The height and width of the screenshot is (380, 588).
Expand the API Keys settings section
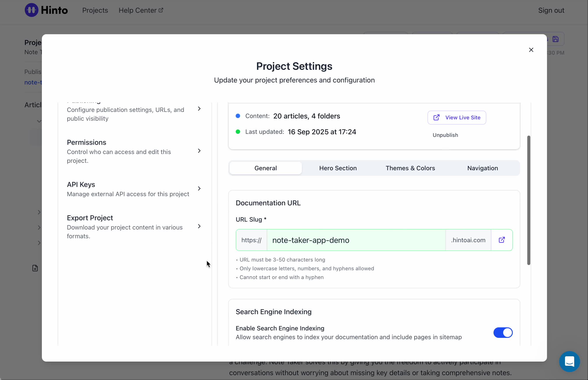coord(199,188)
